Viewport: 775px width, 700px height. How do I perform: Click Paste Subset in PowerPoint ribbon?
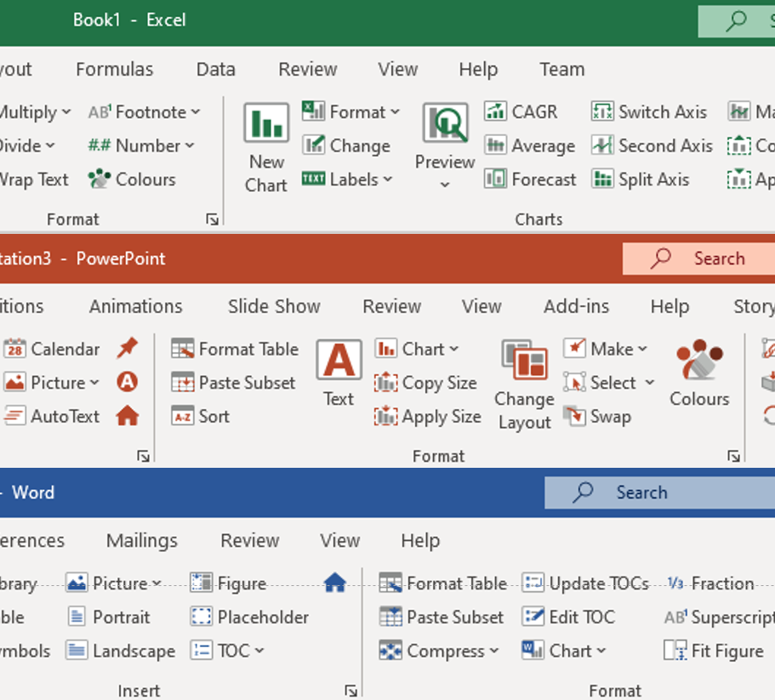point(234,383)
